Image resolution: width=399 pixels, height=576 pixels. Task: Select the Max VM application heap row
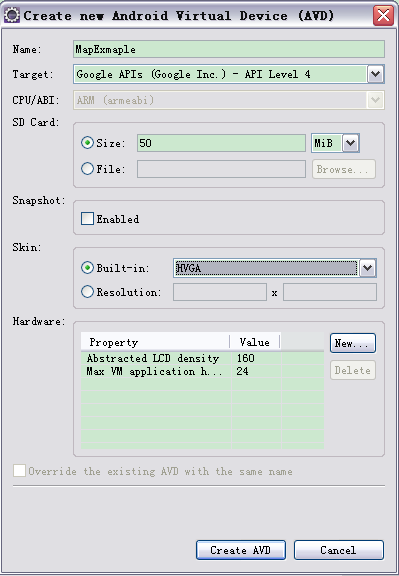[x=202, y=371]
